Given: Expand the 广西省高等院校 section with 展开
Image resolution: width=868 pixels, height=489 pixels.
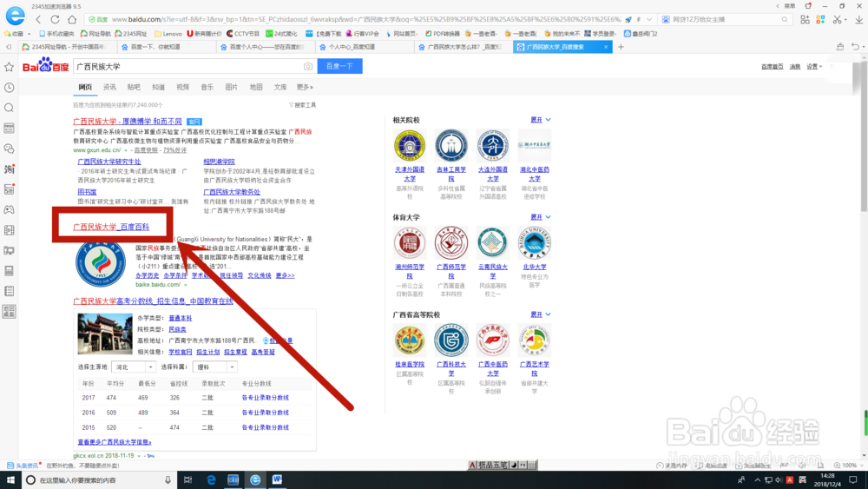Looking at the screenshot, I should tap(540, 314).
